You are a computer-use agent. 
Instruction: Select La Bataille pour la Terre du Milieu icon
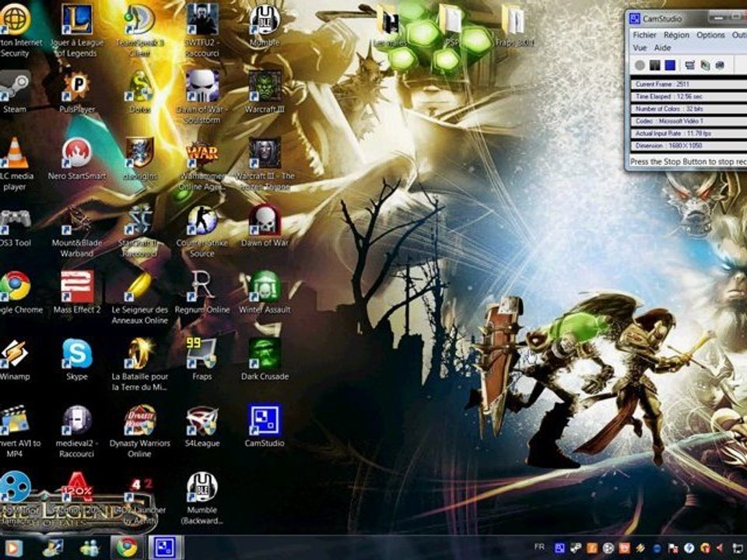139,365
